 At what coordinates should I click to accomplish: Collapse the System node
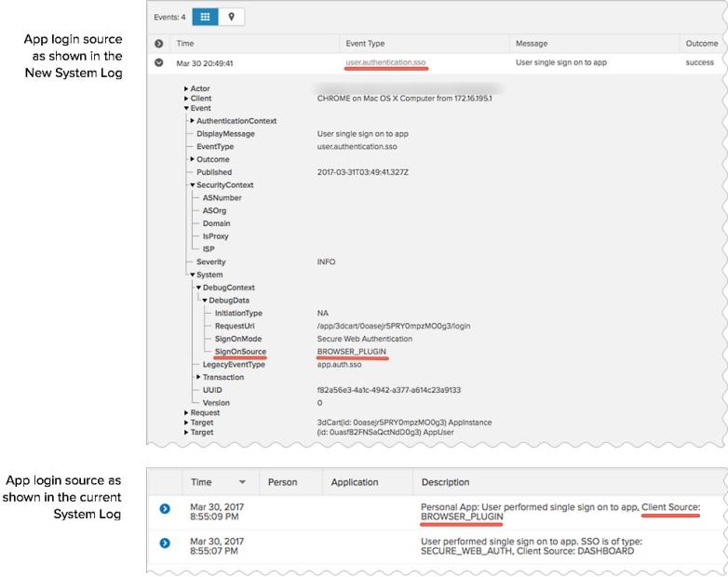pos(192,275)
